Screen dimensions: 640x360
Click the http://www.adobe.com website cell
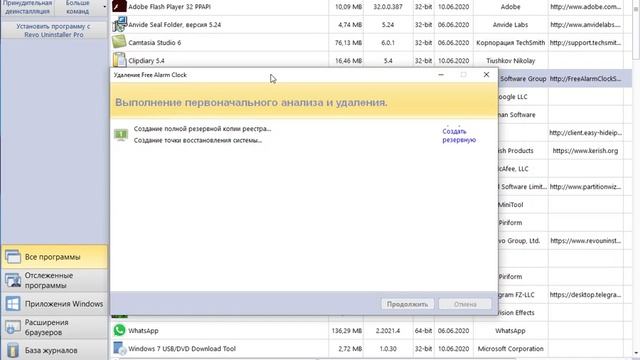click(x=585, y=7)
